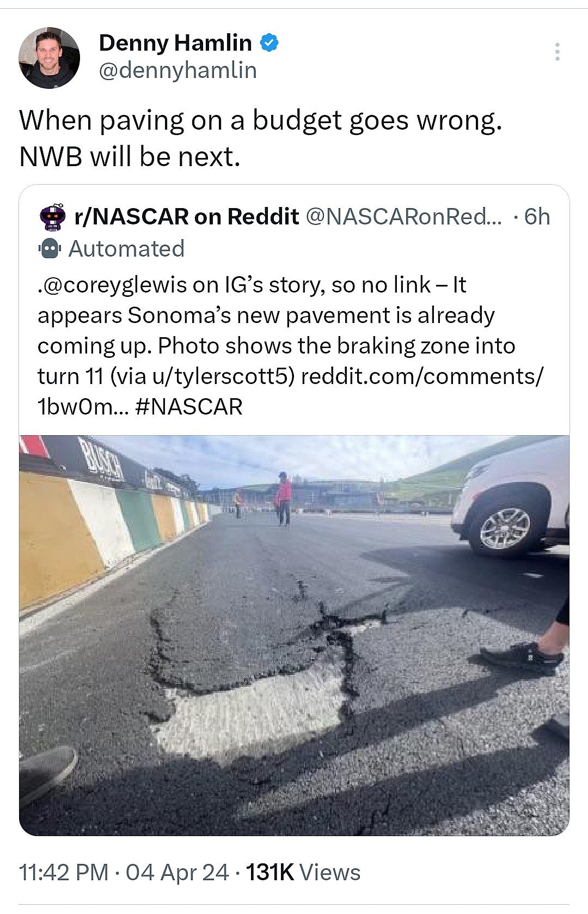Open the reddit.com/comments link

(422, 376)
